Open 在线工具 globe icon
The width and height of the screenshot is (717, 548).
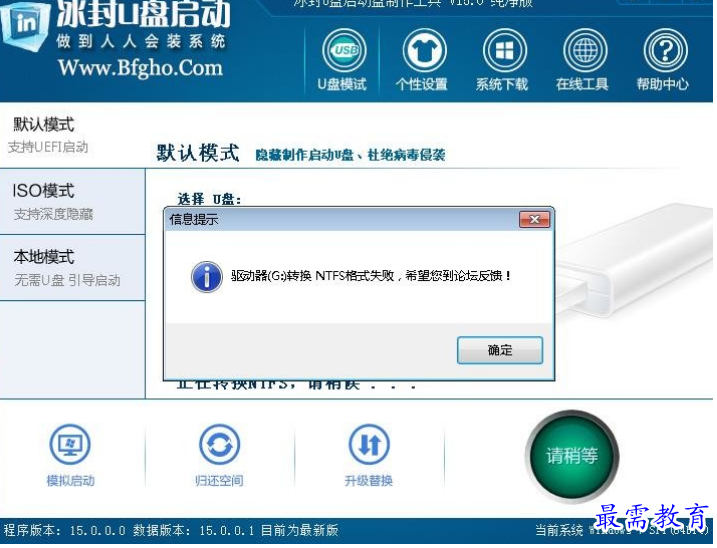(585, 50)
